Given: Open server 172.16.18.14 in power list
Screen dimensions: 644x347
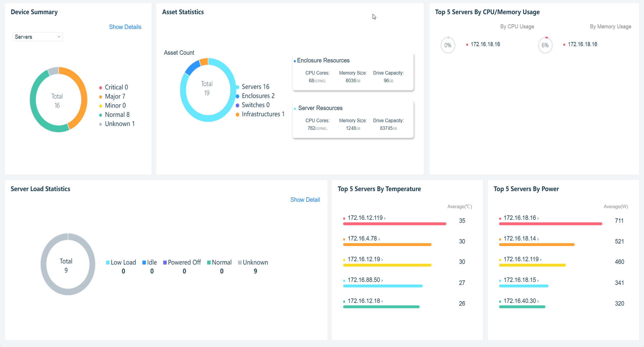Looking at the screenshot, I should tap(521, 239).
